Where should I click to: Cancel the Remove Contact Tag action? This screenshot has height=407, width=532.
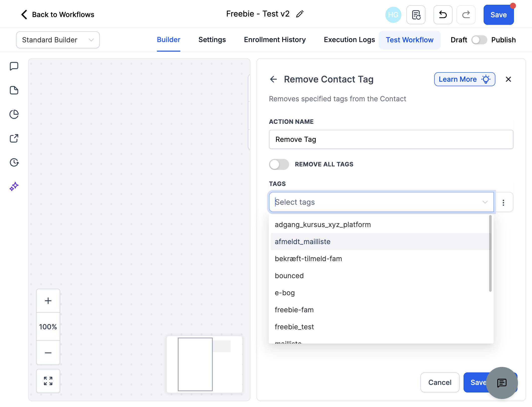pos(440,382)
